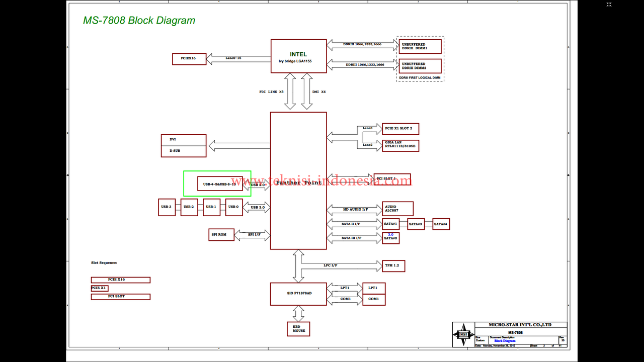This screenshot has height=362, width=644.
Task: Click the 'DMI X4' label
Action: click(x=319, y=92)
